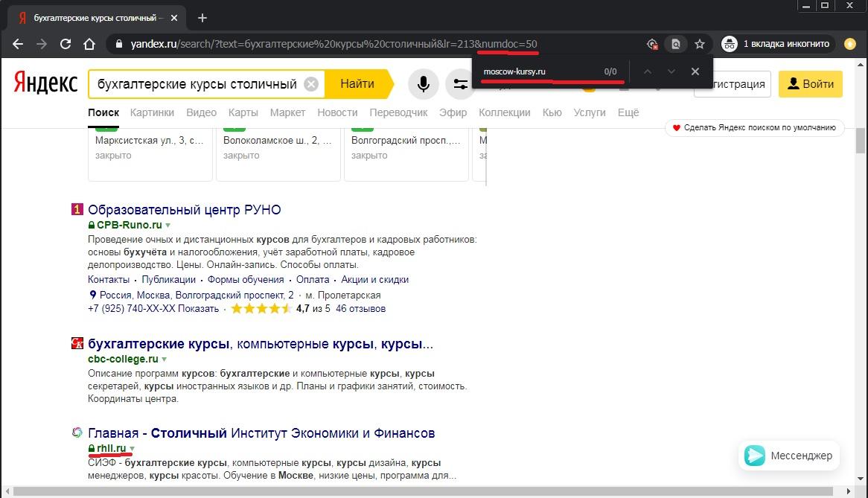The image size is (868, 498).
Task: Open the бухгалтерские курсы, компьютерные курсы result
Action: [261, 344]
